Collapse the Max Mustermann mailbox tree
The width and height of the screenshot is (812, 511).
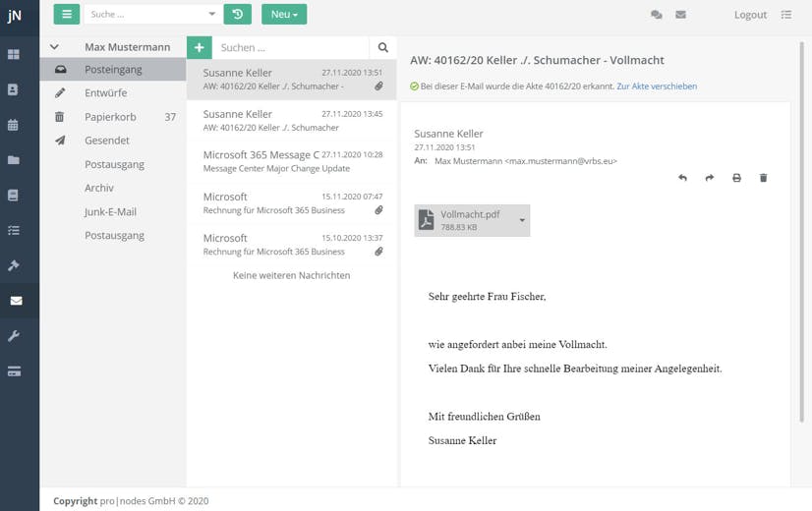pos(55,47)
